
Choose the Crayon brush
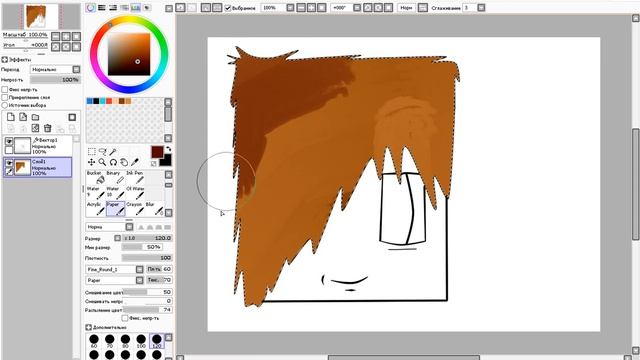pyautogui.click(x=135, y=209)
